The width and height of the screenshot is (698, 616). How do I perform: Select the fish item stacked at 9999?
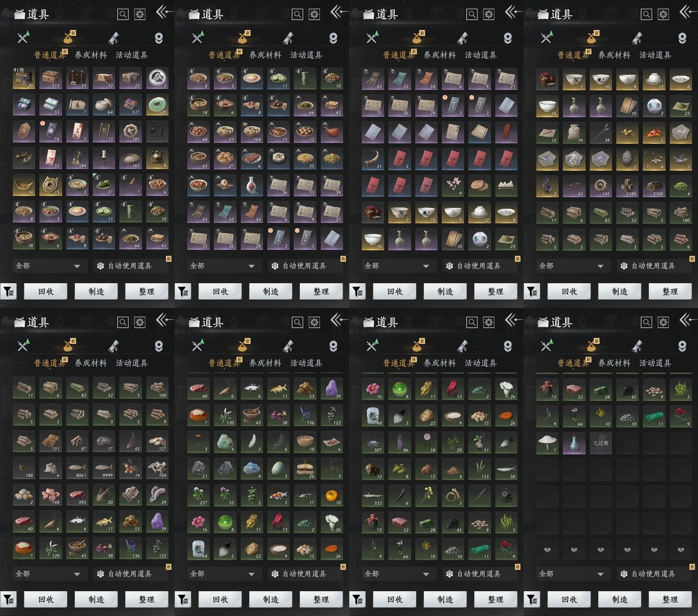pos(104,469)
